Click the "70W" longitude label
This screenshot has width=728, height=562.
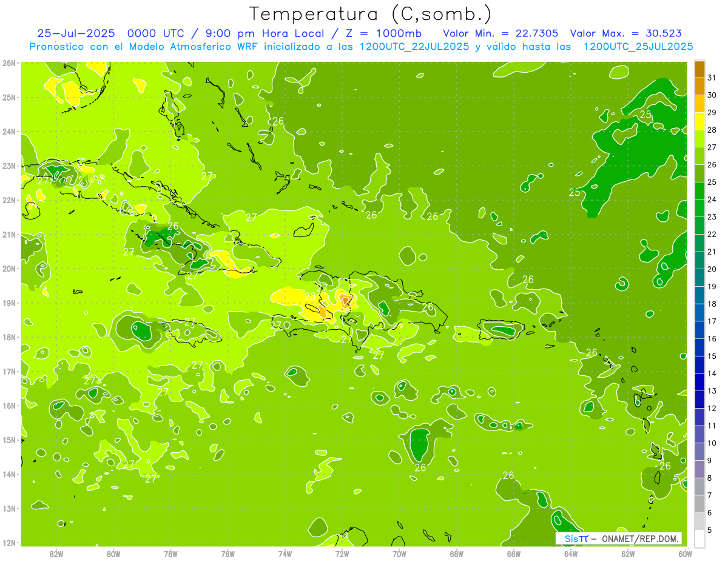click(x=399, y=554)
